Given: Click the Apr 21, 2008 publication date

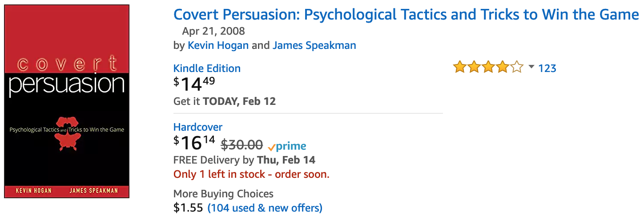Looking at the screenshot, I should point(213,31).
